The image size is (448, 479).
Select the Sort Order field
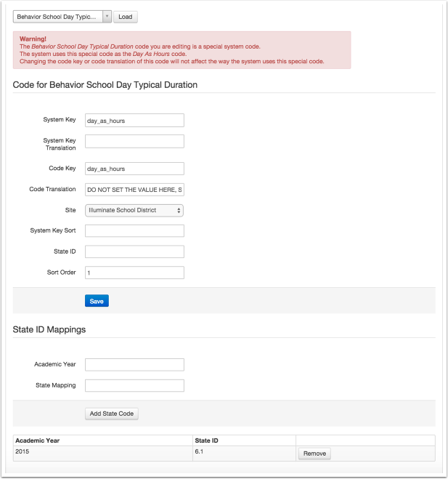coord(134,273)
